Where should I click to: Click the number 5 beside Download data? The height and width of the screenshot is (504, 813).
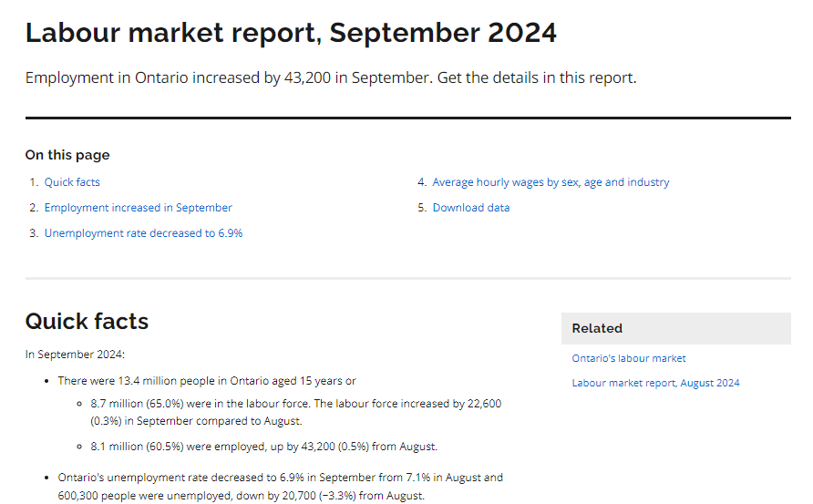[422, 208]
